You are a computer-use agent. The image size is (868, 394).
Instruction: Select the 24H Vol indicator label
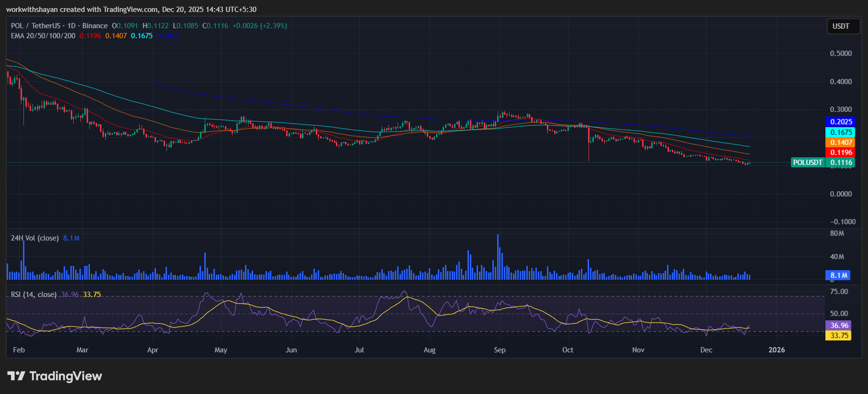coord(34,238)
